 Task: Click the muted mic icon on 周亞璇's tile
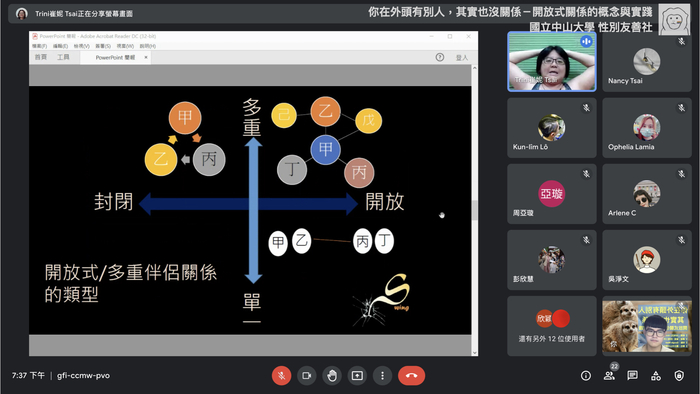(586, 174)
